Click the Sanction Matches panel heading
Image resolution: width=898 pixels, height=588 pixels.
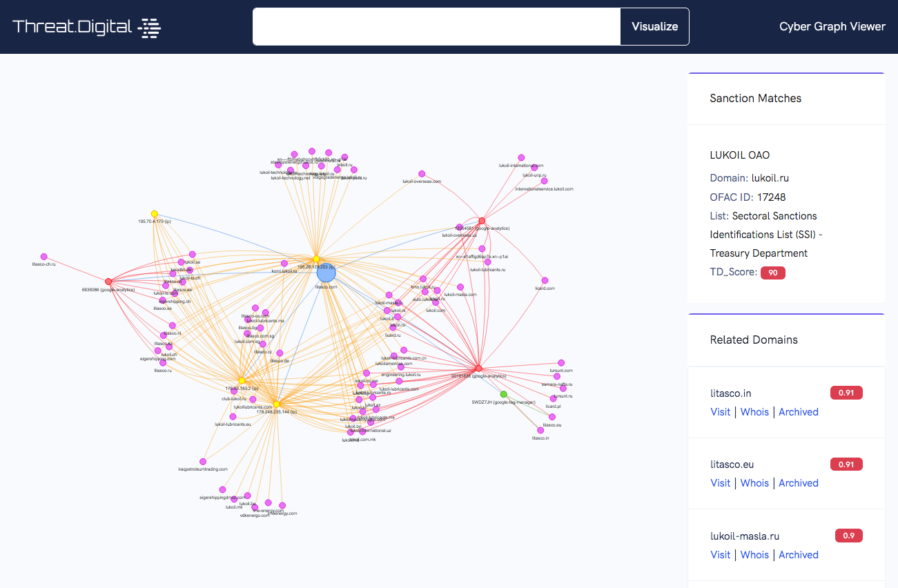tap(756, 98)
